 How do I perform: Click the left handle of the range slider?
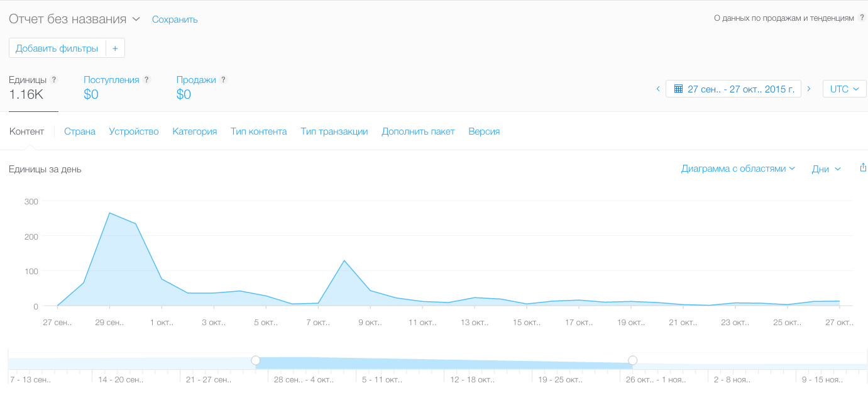(x=256, y=360)
